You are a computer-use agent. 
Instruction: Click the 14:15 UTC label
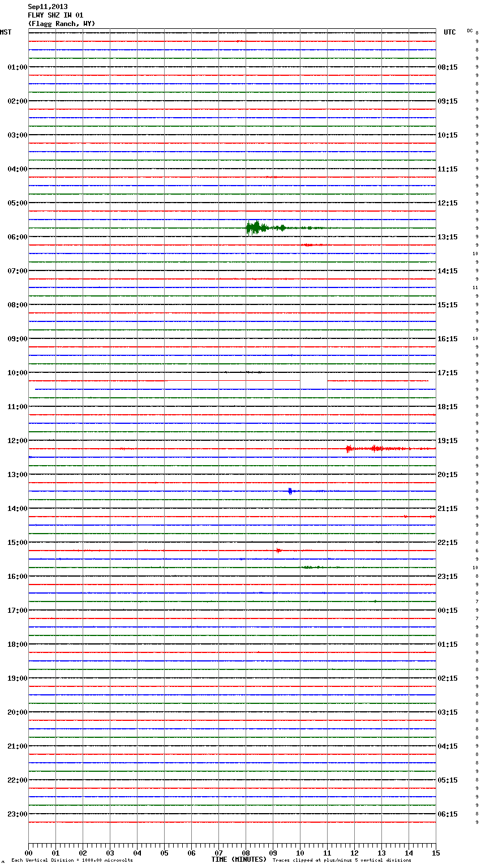point(448,271)
